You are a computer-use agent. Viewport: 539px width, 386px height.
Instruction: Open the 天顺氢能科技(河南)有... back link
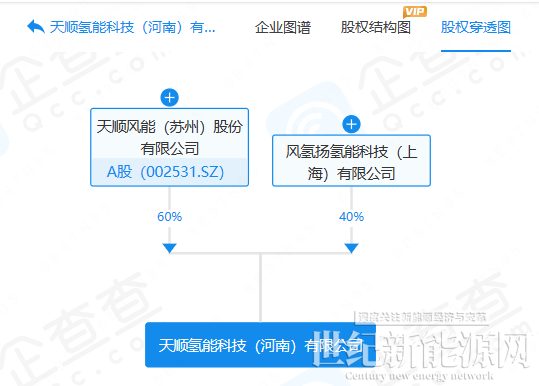[x=133, y=27]
